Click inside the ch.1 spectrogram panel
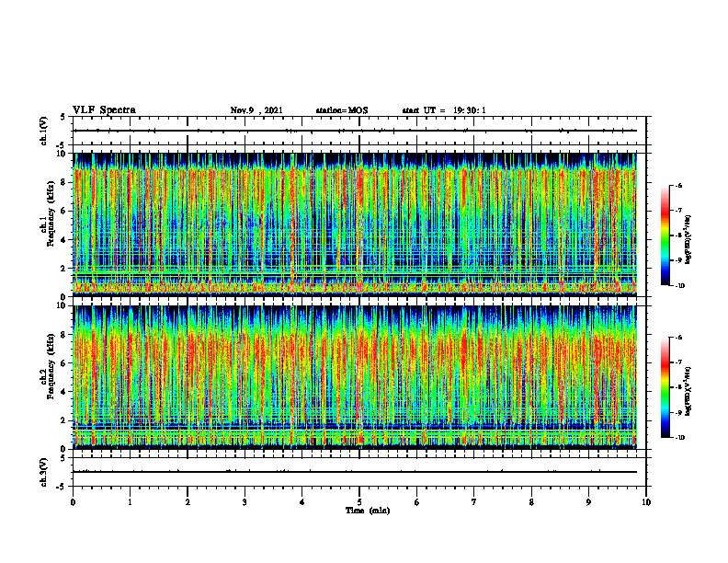Image resolution: width=728 pixels, height=563 pixels. click(x=359, y=224)
